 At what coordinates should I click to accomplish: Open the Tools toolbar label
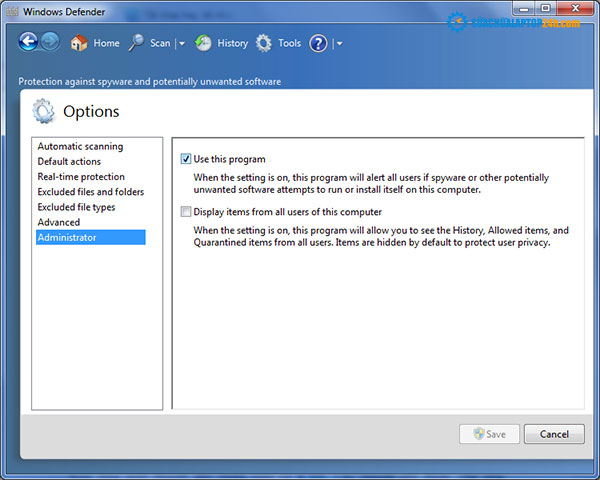tap(290, 43)
